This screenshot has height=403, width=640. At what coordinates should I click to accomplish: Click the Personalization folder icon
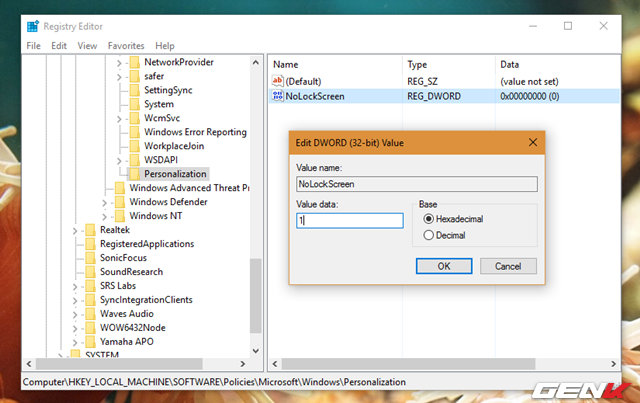click(135, 174)
